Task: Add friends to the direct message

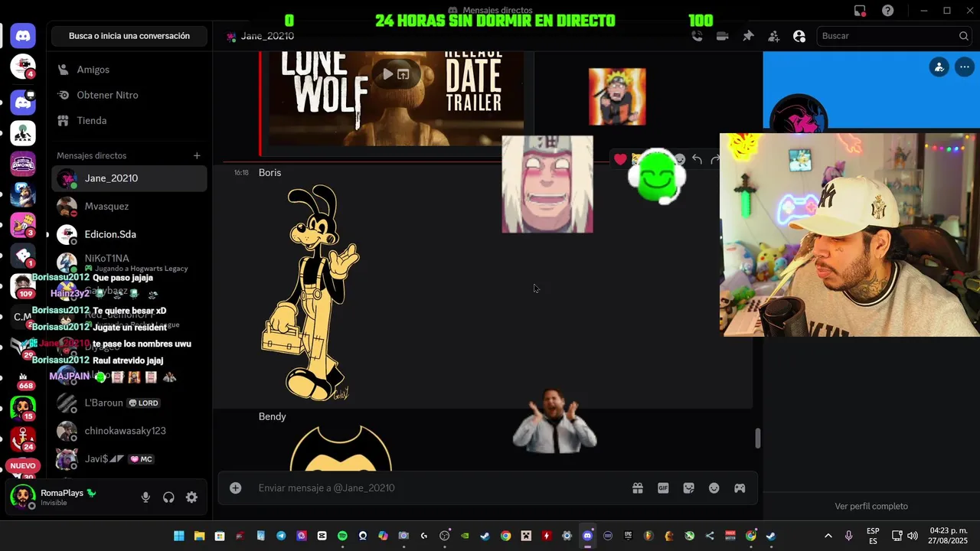Action: pos(774,36)
